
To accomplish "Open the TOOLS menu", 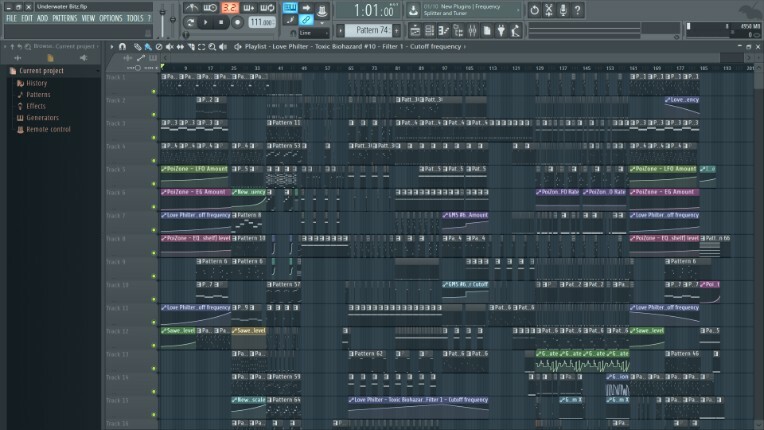I will click(x=135, y=19).
